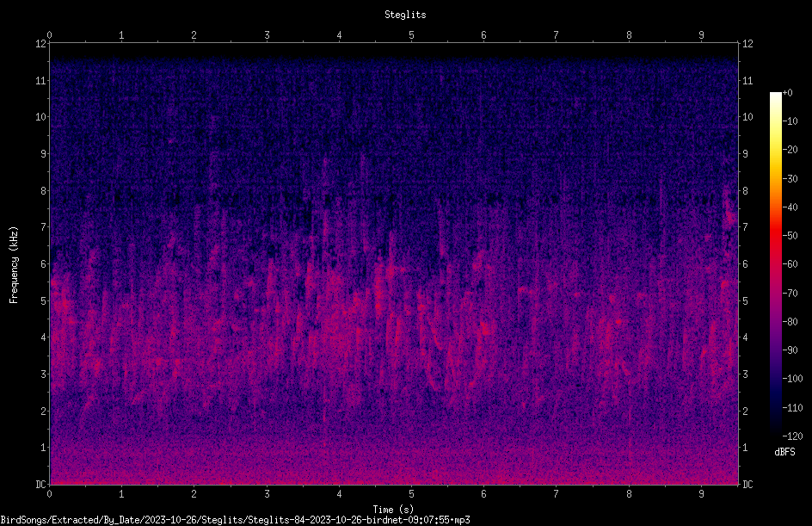Click the 7 second marker on the bottom axis
812x526 pixels.
coord(556,494)
